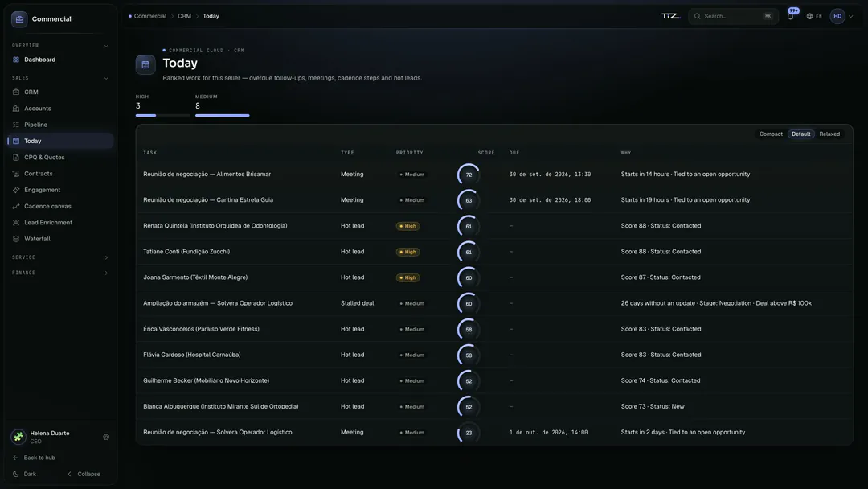Click the Engagement icon
The width and height of the screenshot is (868, 489).
[16, 190]
